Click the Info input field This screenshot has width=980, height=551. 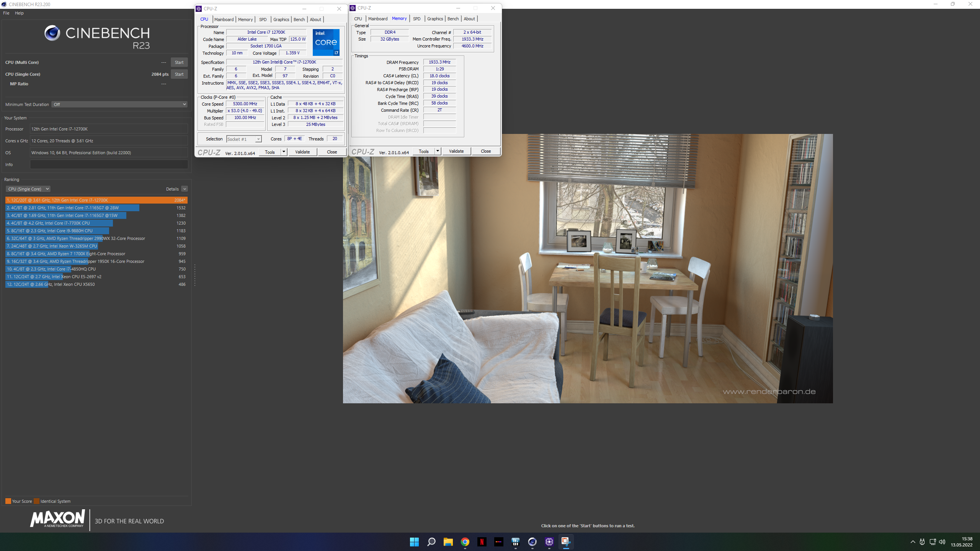pyautogui.click(x=109, y=165)
